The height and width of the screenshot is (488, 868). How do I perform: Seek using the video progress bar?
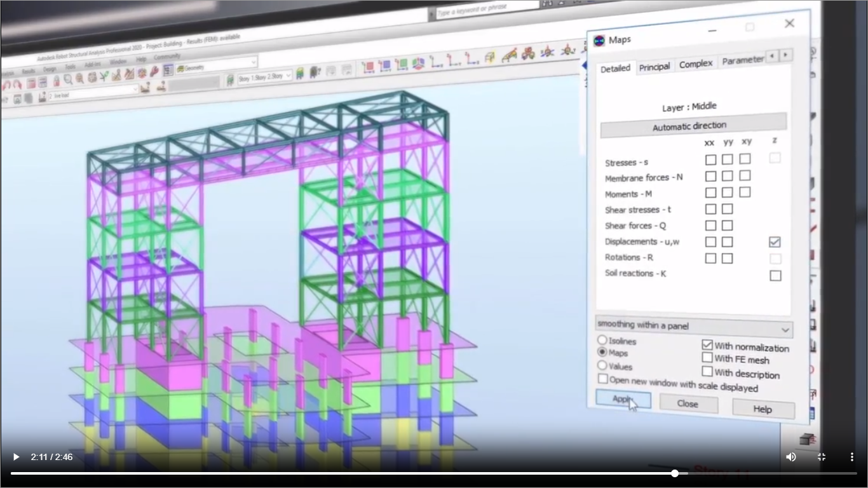[434, 473]
